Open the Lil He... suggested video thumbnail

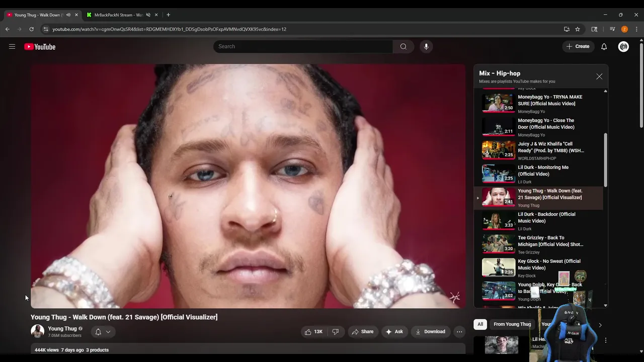(502, 345)
